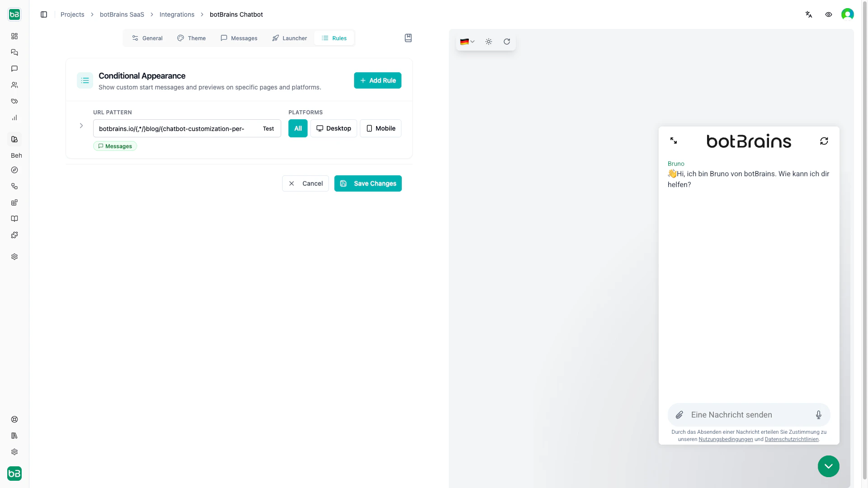Expand the chat widget to fullscreen

pos(674,141)
